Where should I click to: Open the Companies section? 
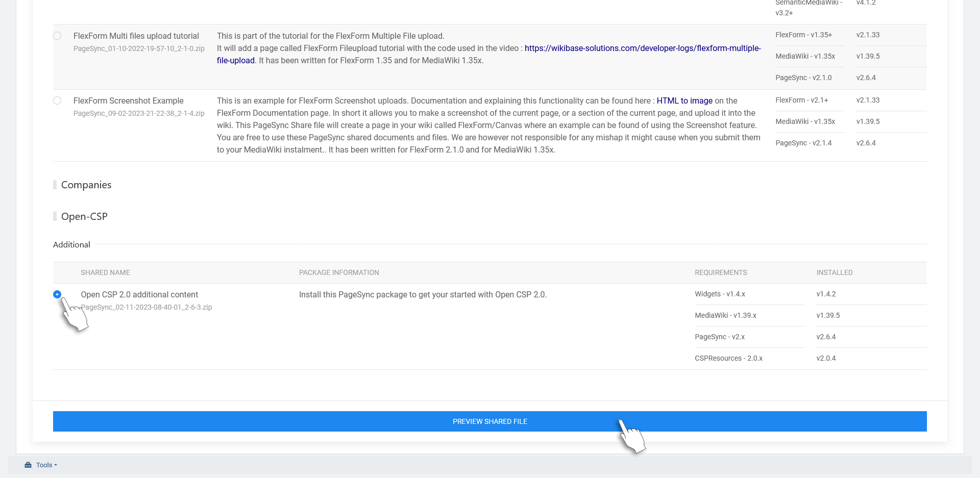pyautogui.click(x=86, y=185)
